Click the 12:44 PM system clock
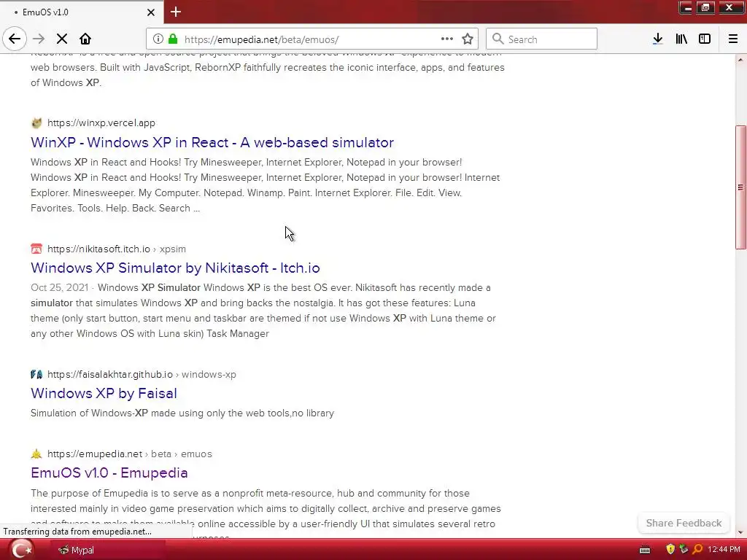This screenshot has width=747, height=560. click(x=724, y=550)
